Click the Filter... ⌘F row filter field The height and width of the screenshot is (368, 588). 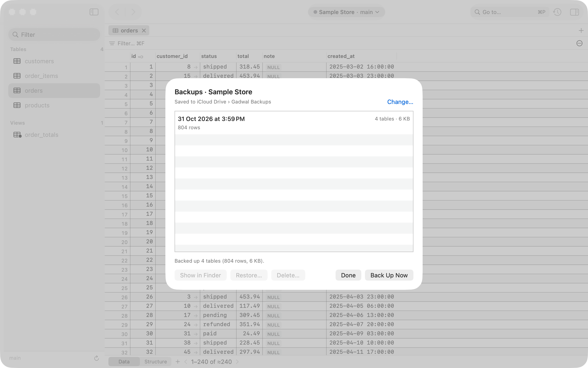click(131, 43)
